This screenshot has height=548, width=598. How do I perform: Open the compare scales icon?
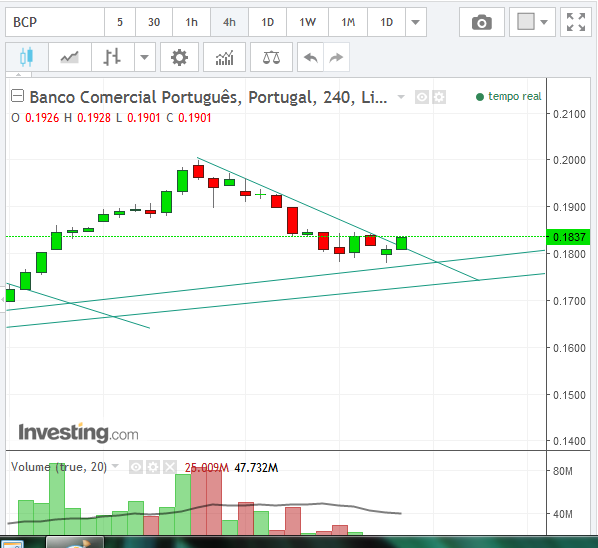[x=271, y=57]
